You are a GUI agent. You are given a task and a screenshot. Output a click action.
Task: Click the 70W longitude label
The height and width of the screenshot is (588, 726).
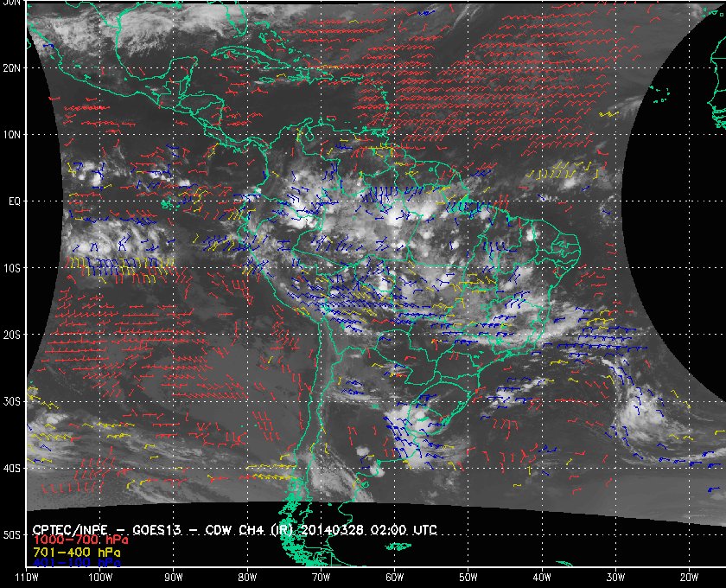[321, 578]
